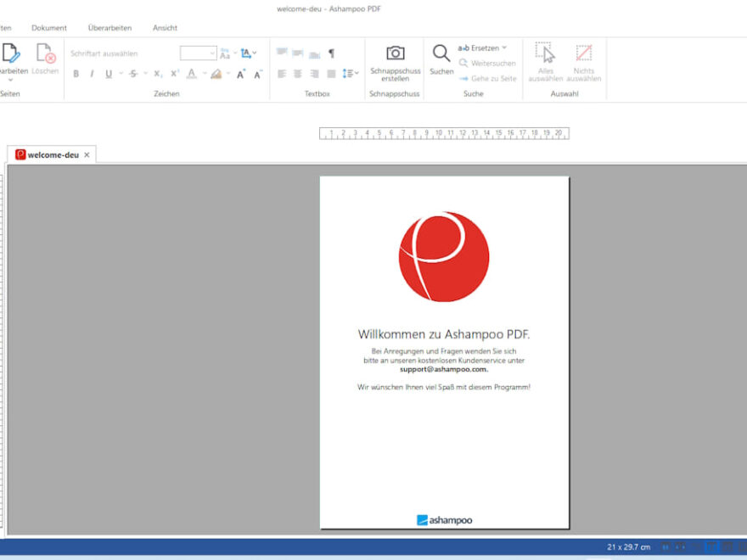This screenshot has width=747, height=560.
Task: Select the Suchen magnifier icon
Action: click(x=442, y=53)
